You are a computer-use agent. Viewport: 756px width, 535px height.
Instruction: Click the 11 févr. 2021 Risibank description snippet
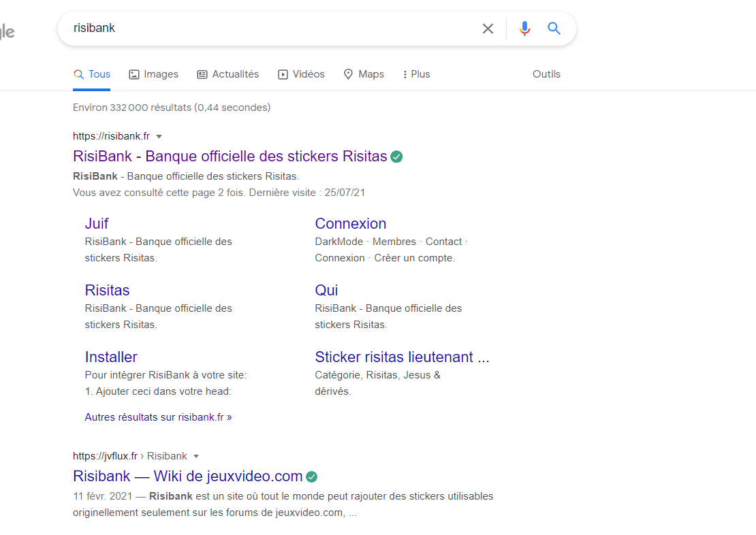click(x=283, y=504)
